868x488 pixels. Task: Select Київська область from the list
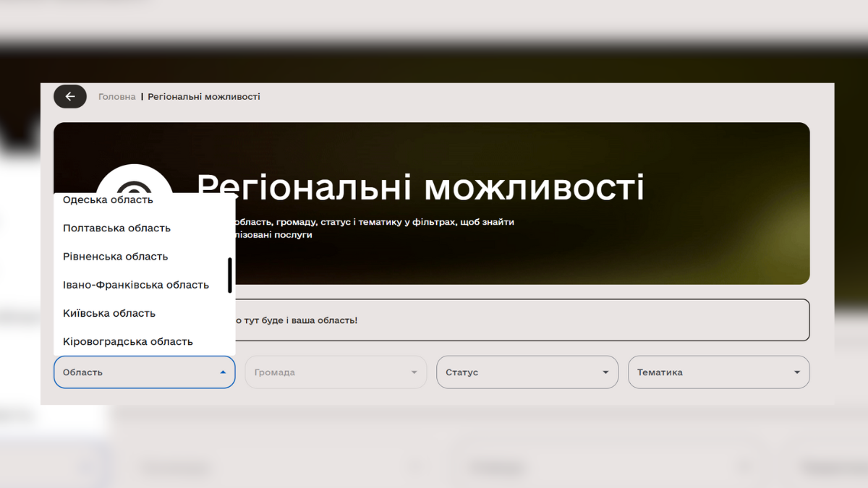109,313
